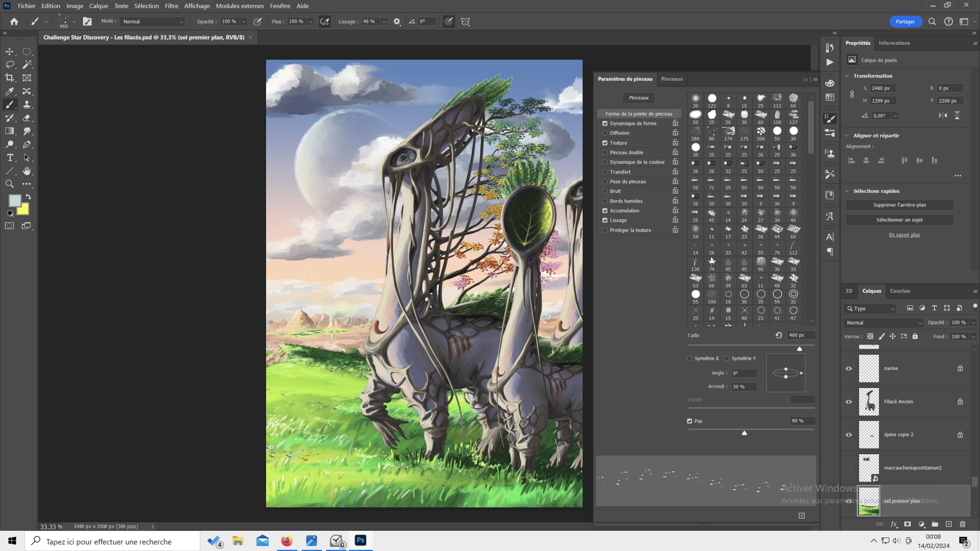Open brush smoothing options gear icon
The height and width of the screenshot is (551, 980).
397,22
